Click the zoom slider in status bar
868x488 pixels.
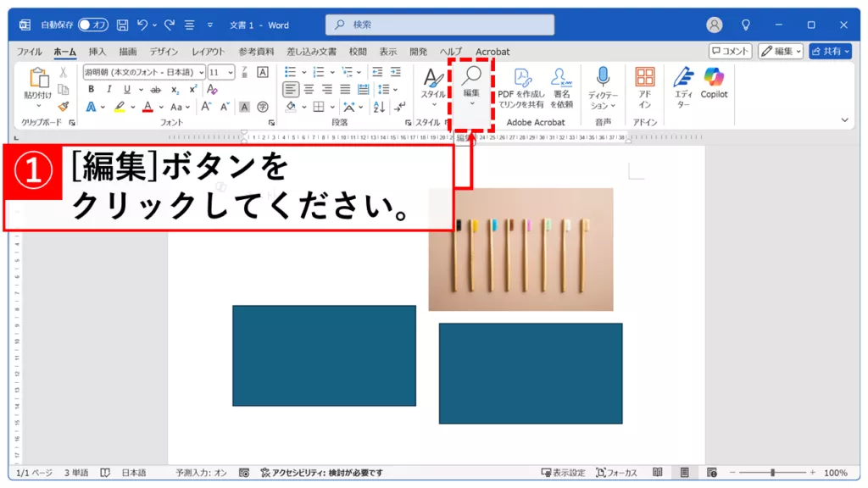coord(772,473)
